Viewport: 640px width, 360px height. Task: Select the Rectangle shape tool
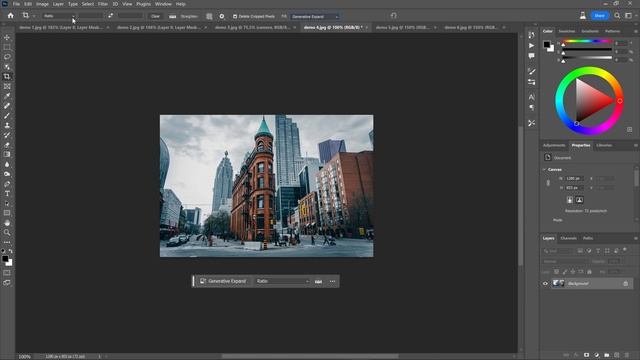pyautogui.click(x=7, y=213)
